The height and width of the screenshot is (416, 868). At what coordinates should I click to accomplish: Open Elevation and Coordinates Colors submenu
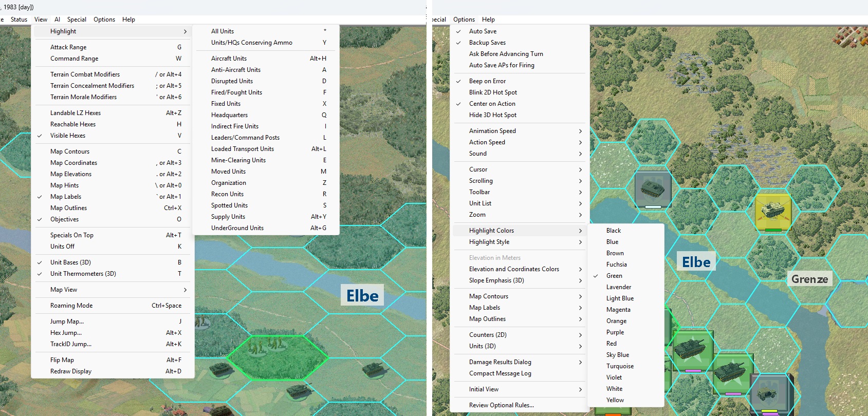click(520, 269)
